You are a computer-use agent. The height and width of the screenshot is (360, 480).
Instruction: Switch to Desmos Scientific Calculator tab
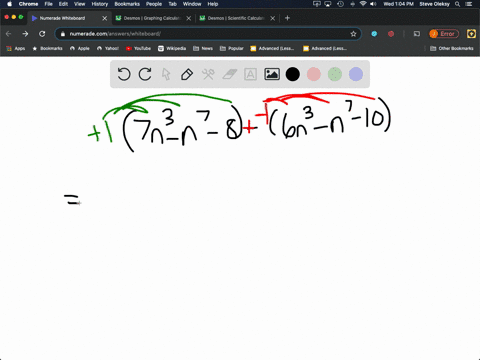point(236,18)
